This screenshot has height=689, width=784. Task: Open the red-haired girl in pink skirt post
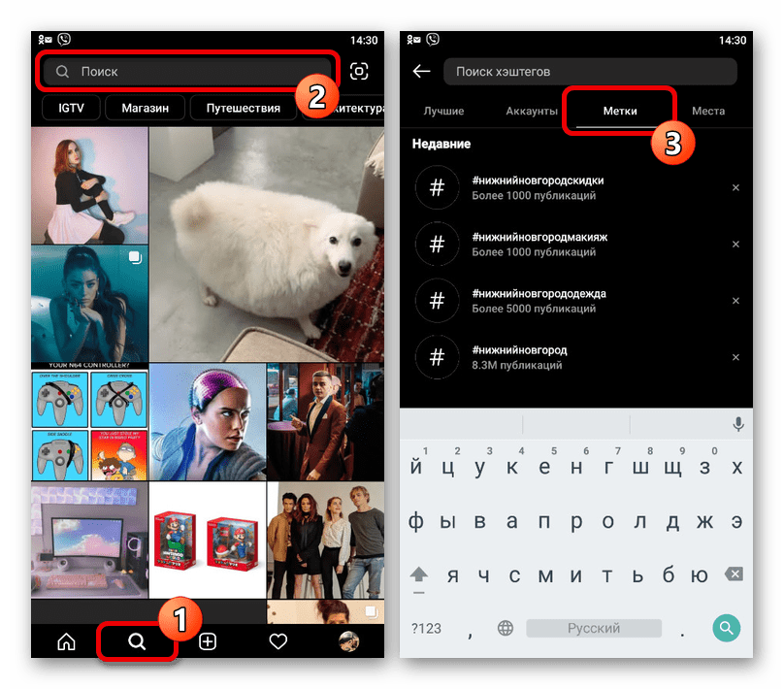point(89,185)
